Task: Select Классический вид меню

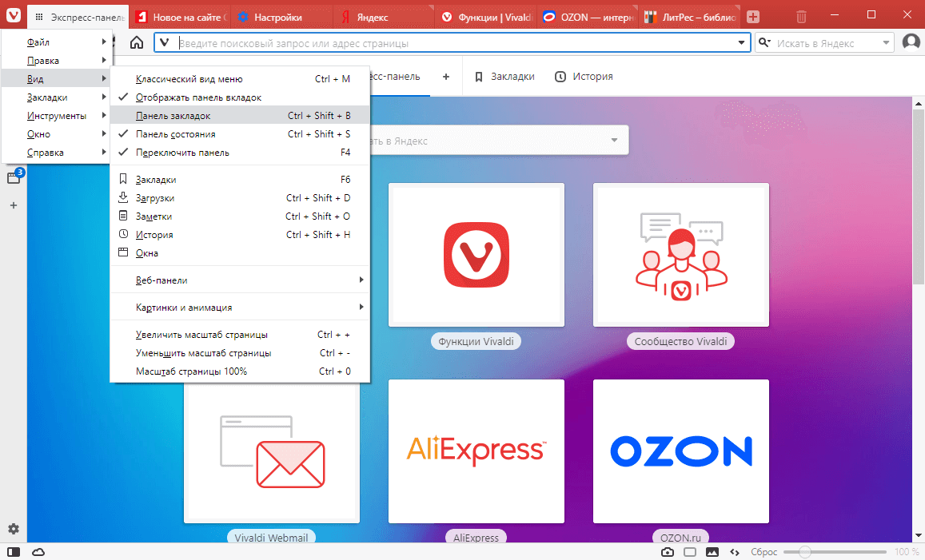Action: tap(240, 79)
